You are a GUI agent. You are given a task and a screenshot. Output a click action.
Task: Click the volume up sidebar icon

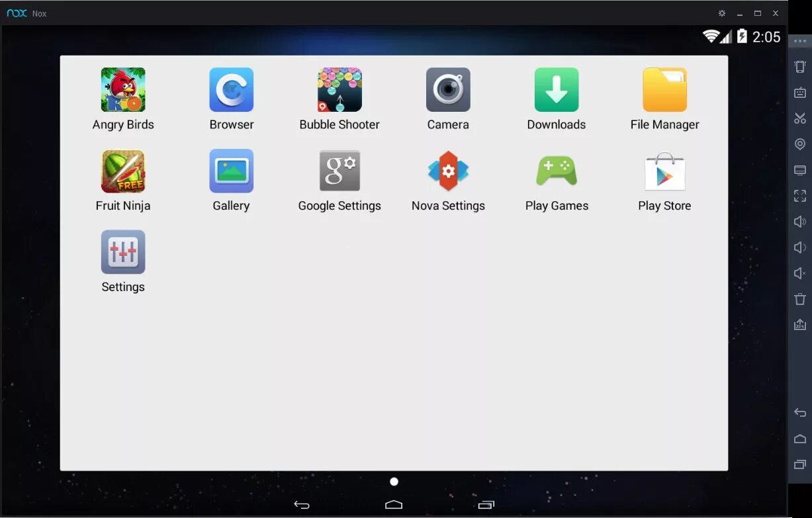tap(800, 222)
